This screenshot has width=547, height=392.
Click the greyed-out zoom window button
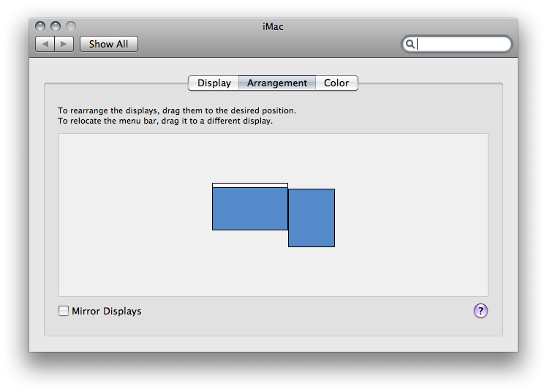point(71,26)
